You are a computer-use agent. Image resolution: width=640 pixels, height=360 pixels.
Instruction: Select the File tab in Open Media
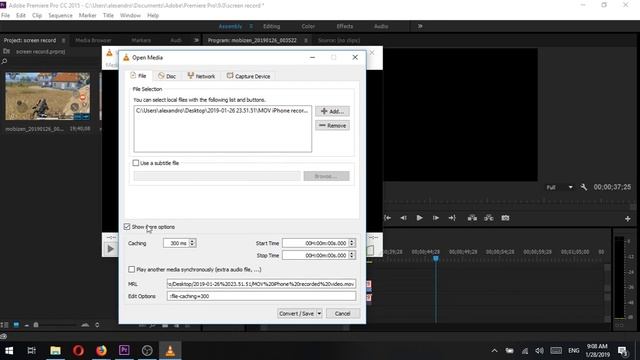(138, 76)
